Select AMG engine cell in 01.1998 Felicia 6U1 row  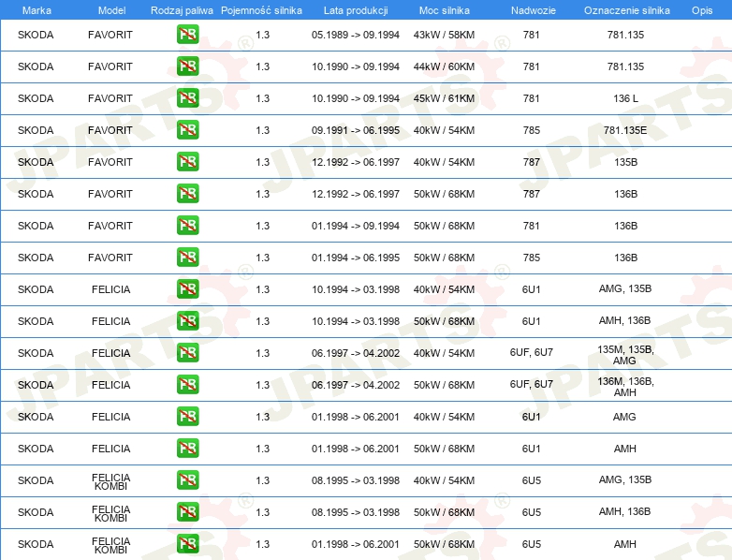(x=624, y=417)
